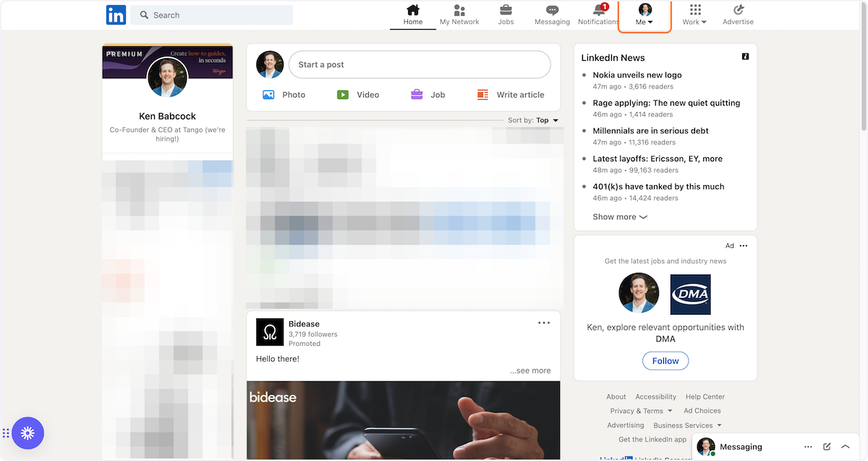Open the Bidease logo icon
Screen dimensions: 868x461
pos(270,332)
